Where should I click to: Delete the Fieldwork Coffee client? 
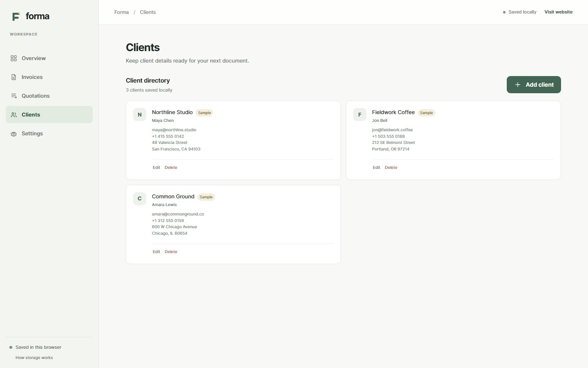pos(391,168)
